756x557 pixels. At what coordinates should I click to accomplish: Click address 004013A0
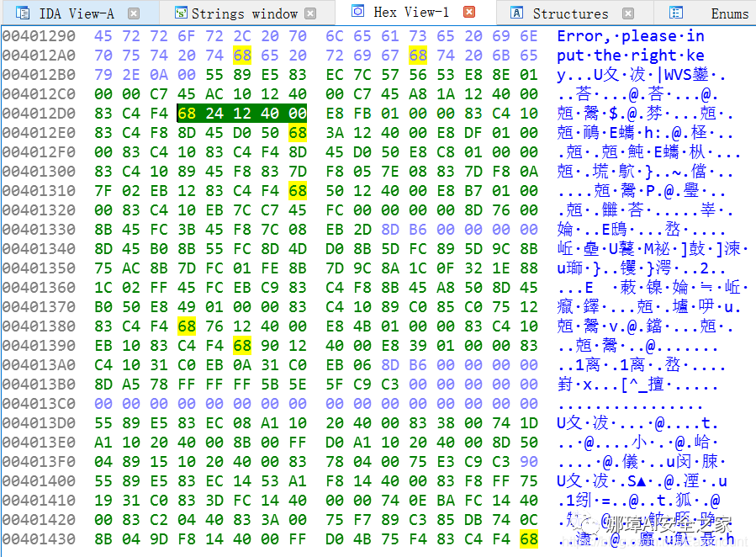(x=39, y=364)
